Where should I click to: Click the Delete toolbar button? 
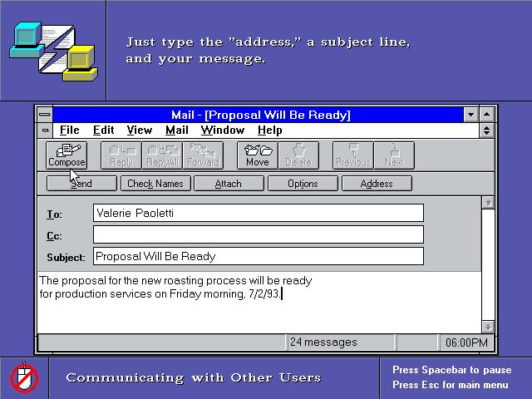pos(298,155)
